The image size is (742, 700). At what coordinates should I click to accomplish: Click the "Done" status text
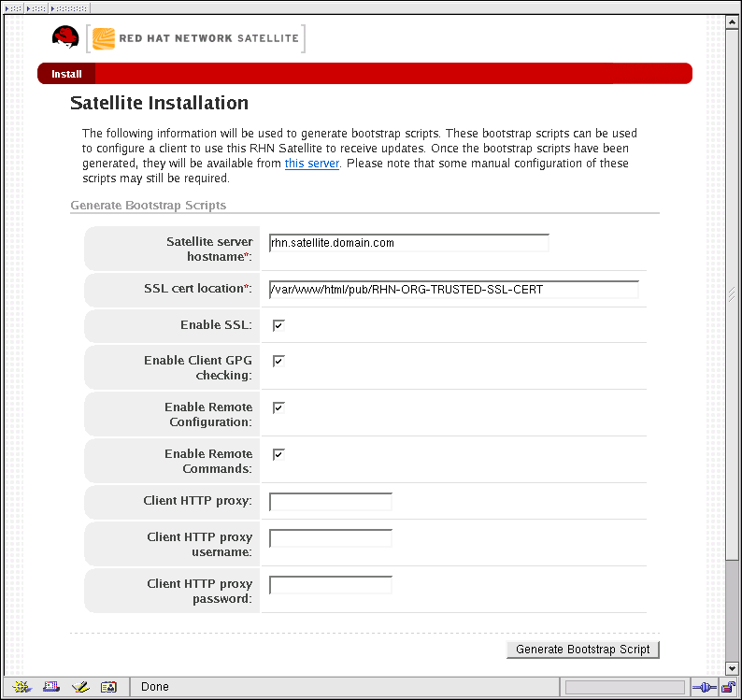(x=155, y=687)
